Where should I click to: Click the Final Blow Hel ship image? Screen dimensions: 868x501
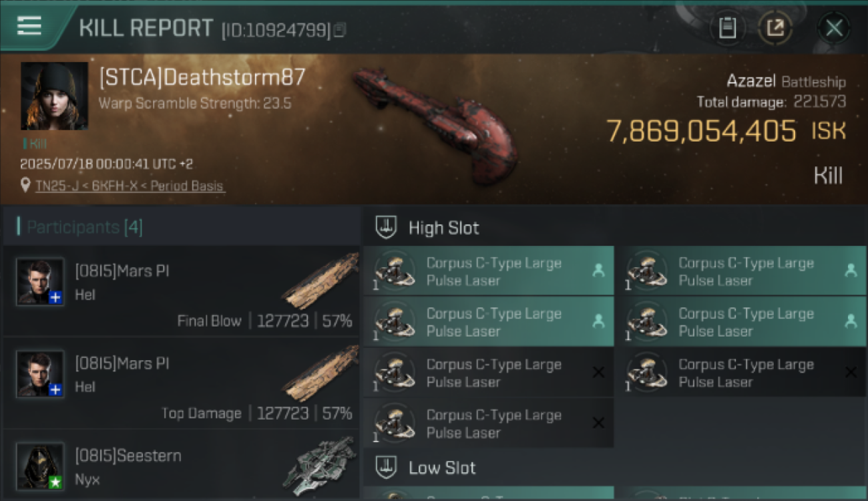pos(320,280)
